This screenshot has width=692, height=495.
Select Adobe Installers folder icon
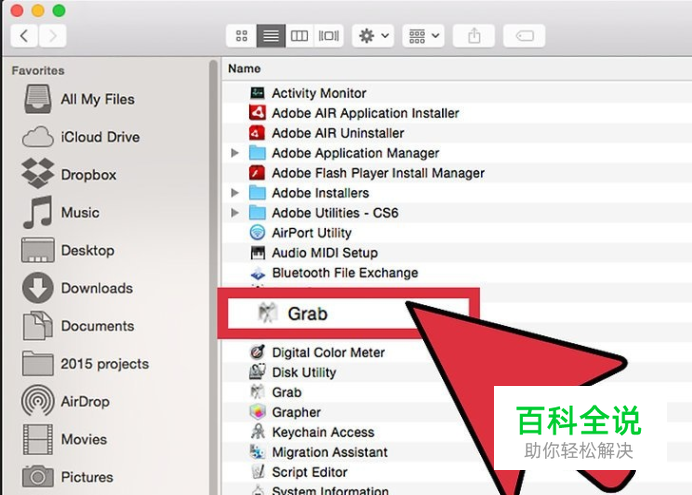(257, 193)
